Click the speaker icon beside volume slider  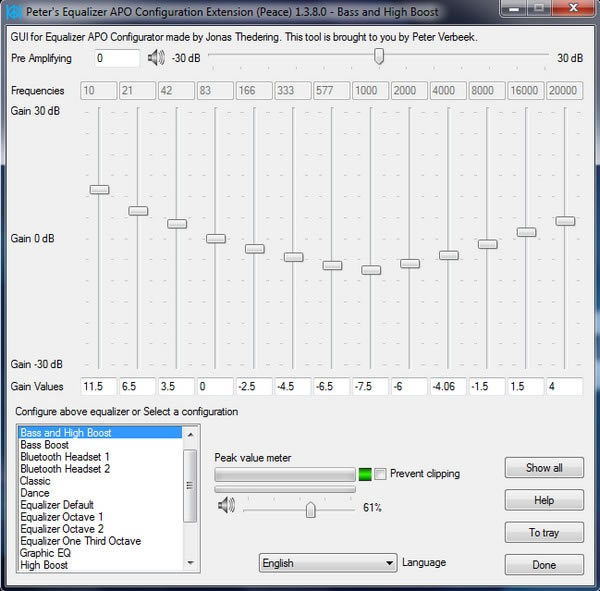[226, 505]
